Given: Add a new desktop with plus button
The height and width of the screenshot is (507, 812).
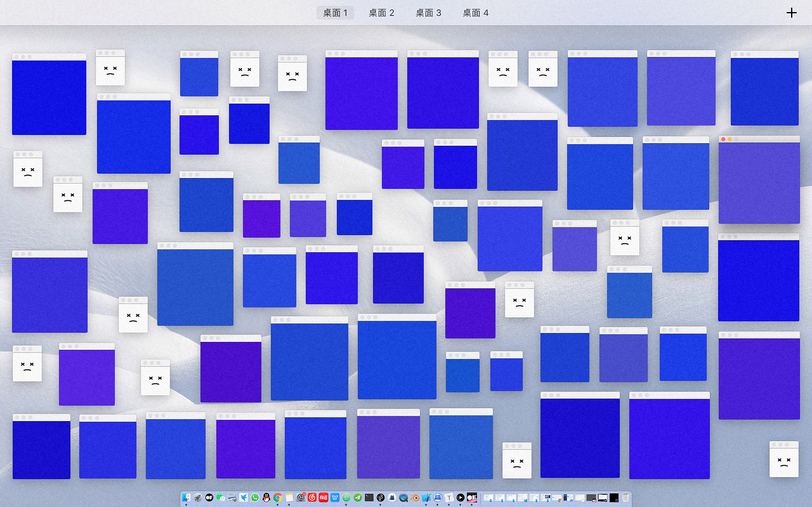Looking at the screenshot, I should [x=791, y=13].
